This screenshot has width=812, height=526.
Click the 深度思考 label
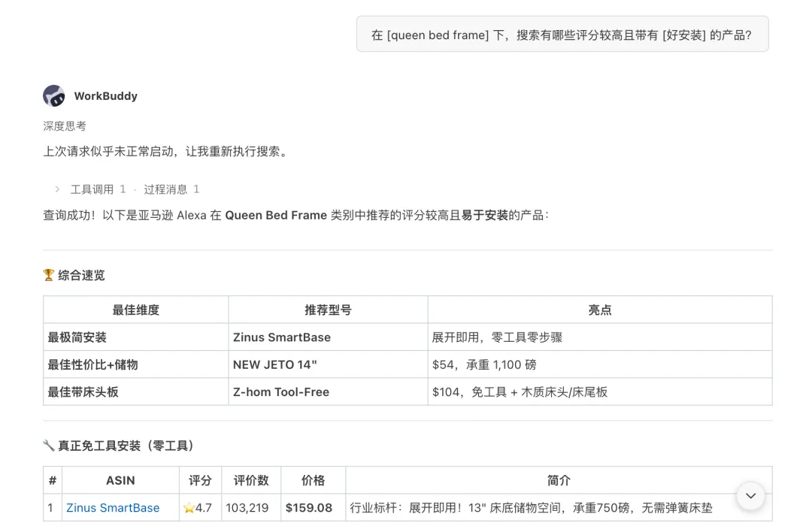[65, 125]
